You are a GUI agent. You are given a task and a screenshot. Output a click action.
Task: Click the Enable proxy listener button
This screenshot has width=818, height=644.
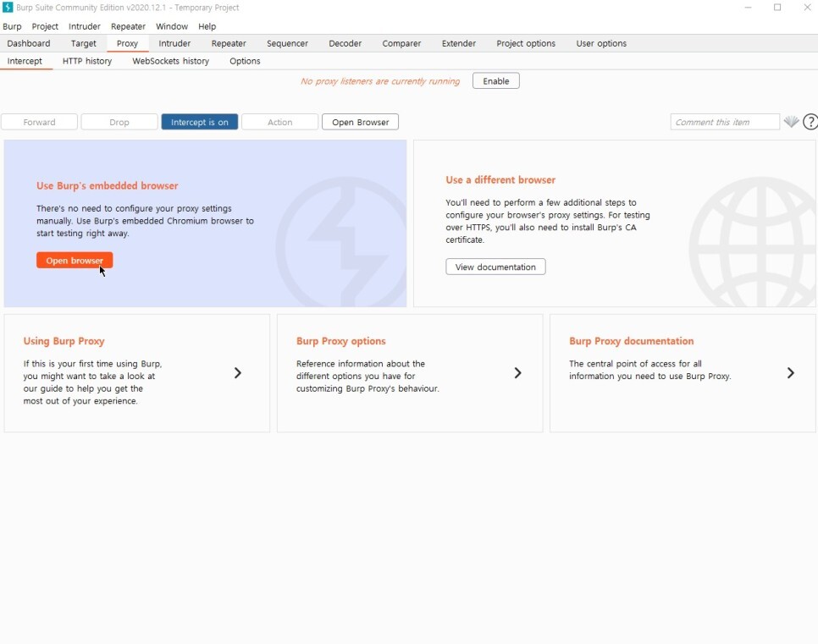pos(495,81)
